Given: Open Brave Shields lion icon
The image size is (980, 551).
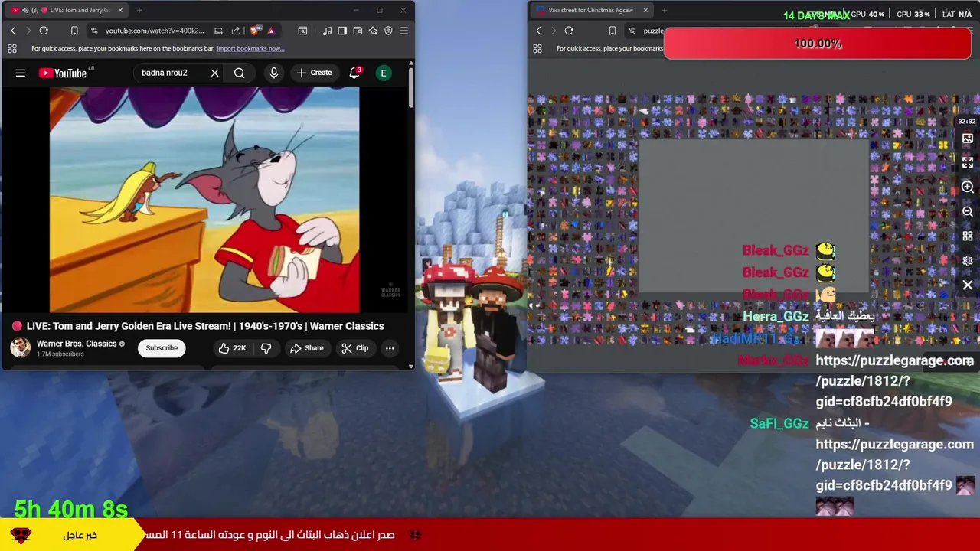Looking at the screenshot, I should pos(255,31).
